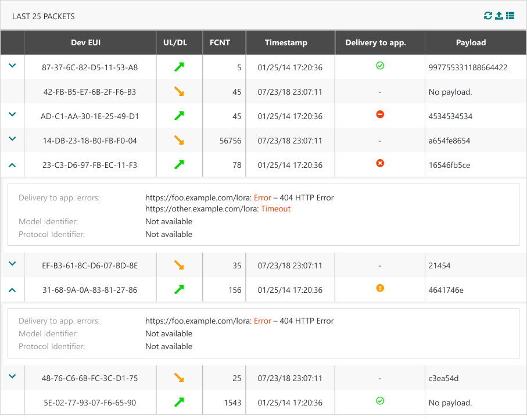
Task: Expand the AD-C1-AA-30-1E-25-49-D1 row
Action: point(12,115)
